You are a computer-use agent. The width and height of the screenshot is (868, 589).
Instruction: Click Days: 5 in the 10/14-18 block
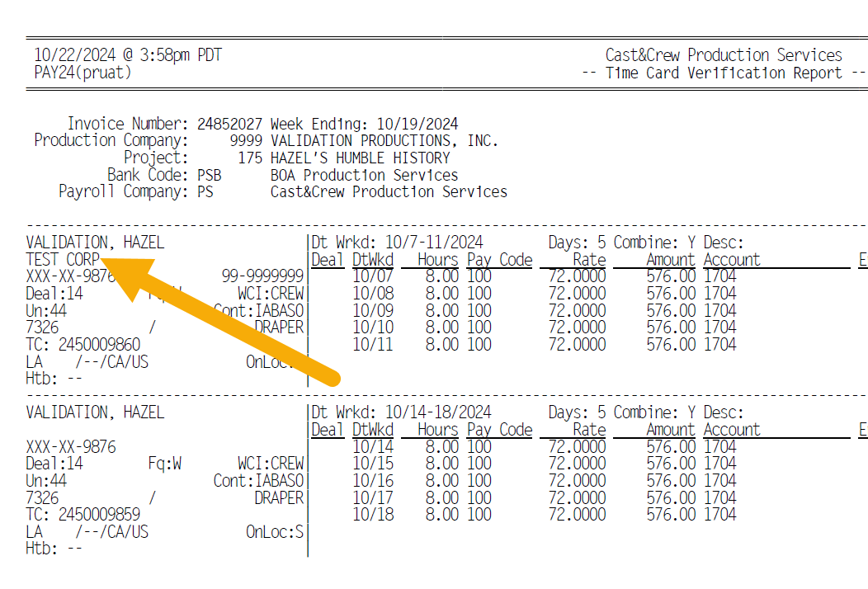click(577, 412)
